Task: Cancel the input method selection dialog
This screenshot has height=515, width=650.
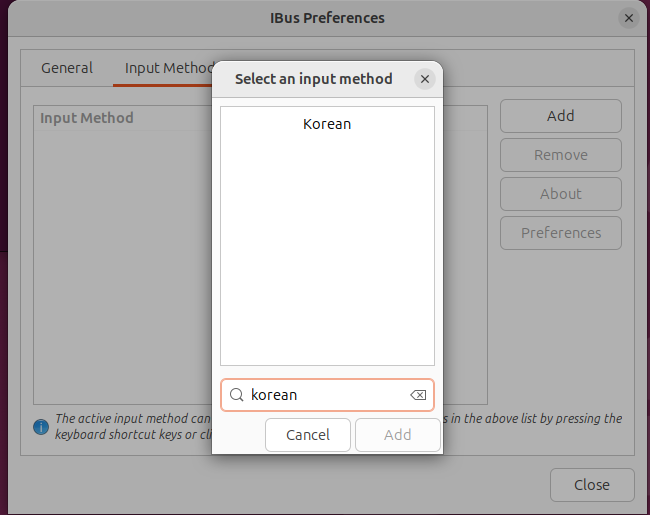Action: click(308, 435)
